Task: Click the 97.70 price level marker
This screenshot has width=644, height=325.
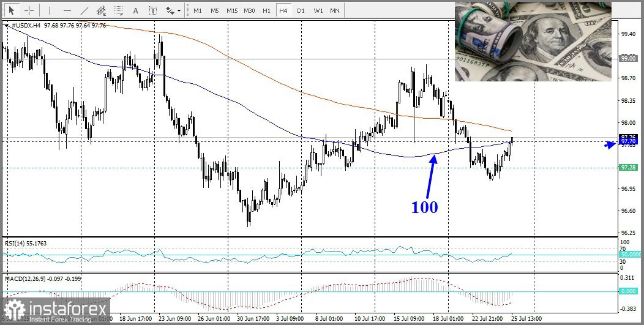Action: (x=629, y=141)
